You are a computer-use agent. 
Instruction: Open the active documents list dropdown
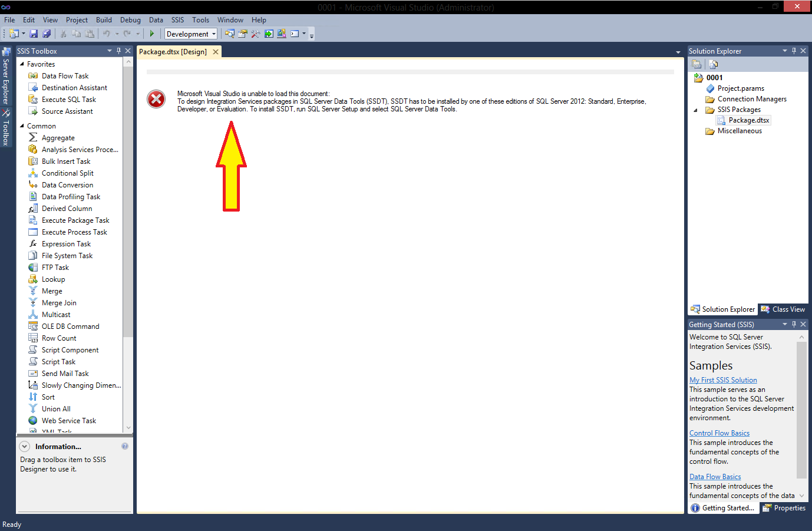[x=678, y=52]
